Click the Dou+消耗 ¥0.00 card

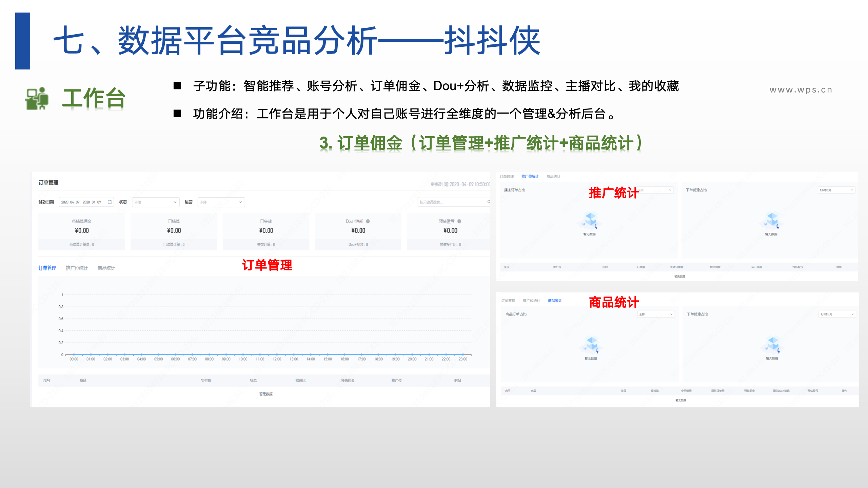(358, 232)
